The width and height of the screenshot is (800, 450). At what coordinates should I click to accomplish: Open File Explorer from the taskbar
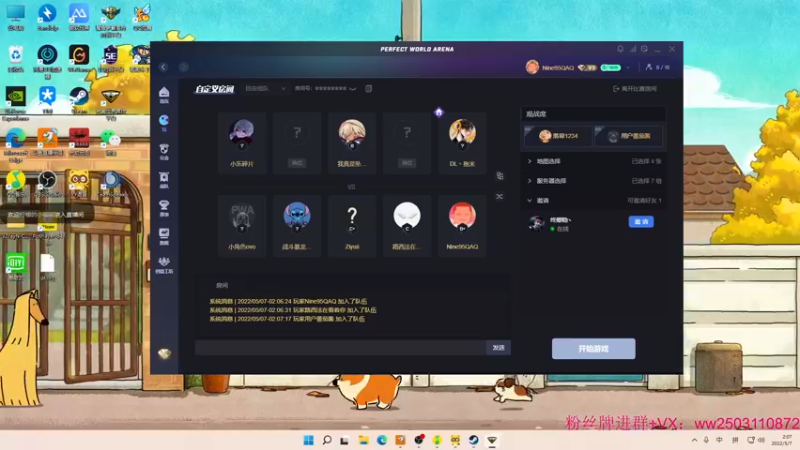(364, 440)
